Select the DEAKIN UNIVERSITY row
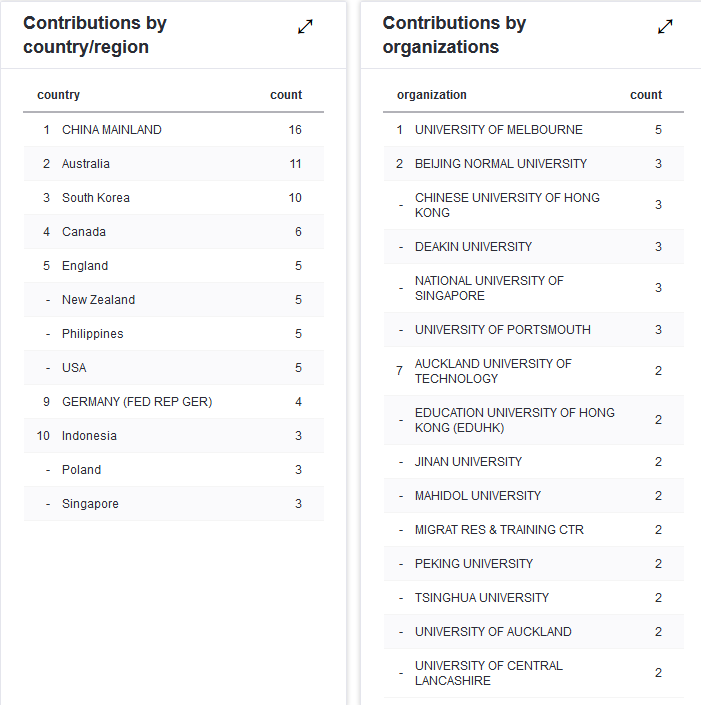 (474, 247)
